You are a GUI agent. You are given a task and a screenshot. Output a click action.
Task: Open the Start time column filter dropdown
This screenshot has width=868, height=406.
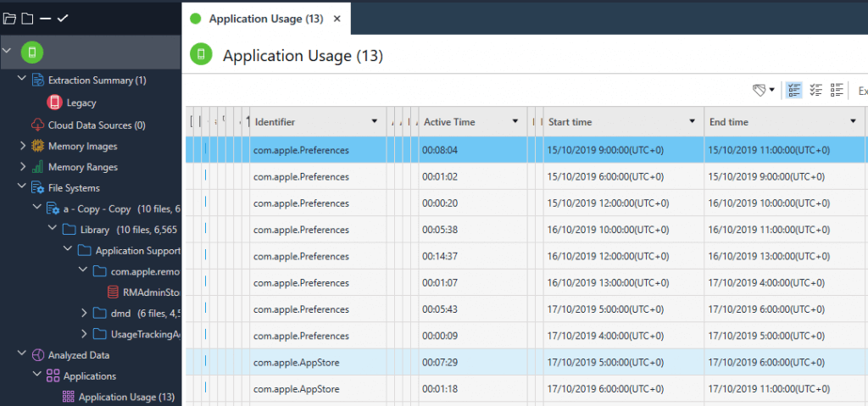[x=692, y=121]
